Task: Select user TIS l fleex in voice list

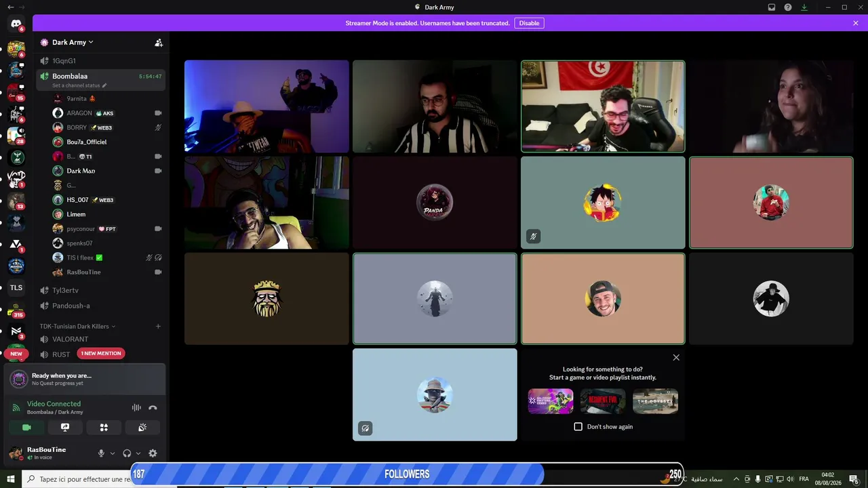Action: [x=107, y=258]
